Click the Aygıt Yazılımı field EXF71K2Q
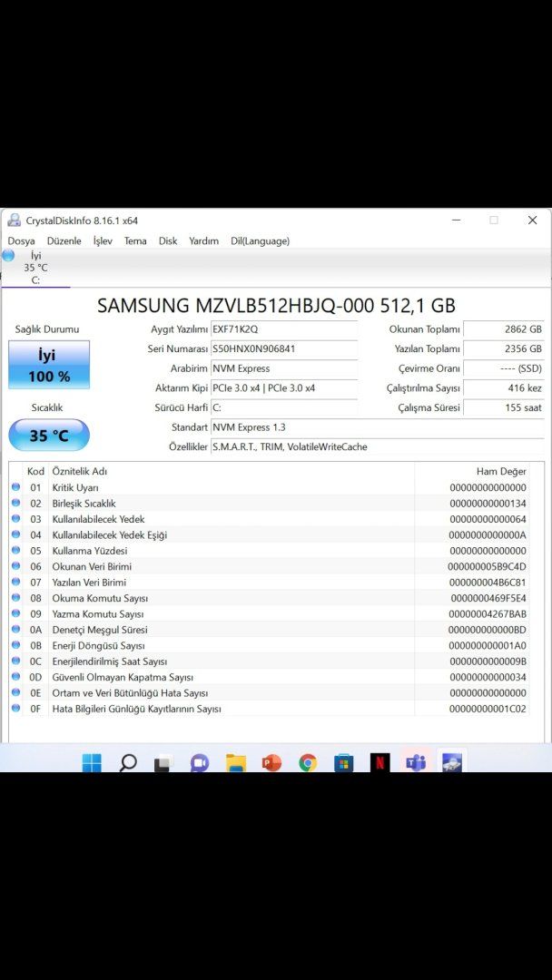Viewport: 552px width, 980px height. (284, 329)
